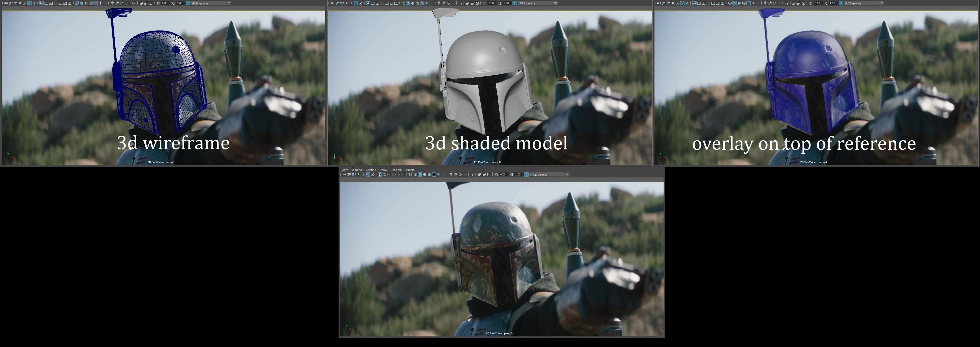The image size is (980, 347).
Task: Click Grease Pencil icon in bottom viewport
Action: pyautogui.click(x=373, y=174)
